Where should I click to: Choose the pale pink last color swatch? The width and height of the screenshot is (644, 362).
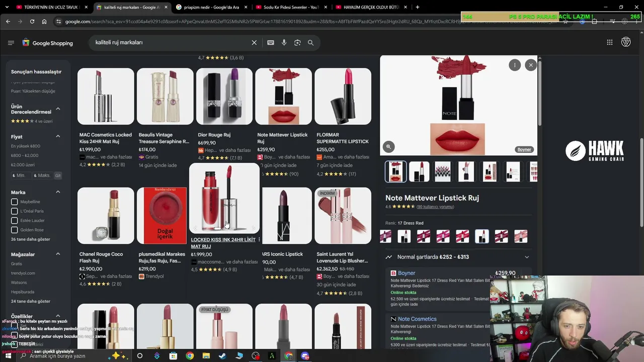(x=521, y=236)
